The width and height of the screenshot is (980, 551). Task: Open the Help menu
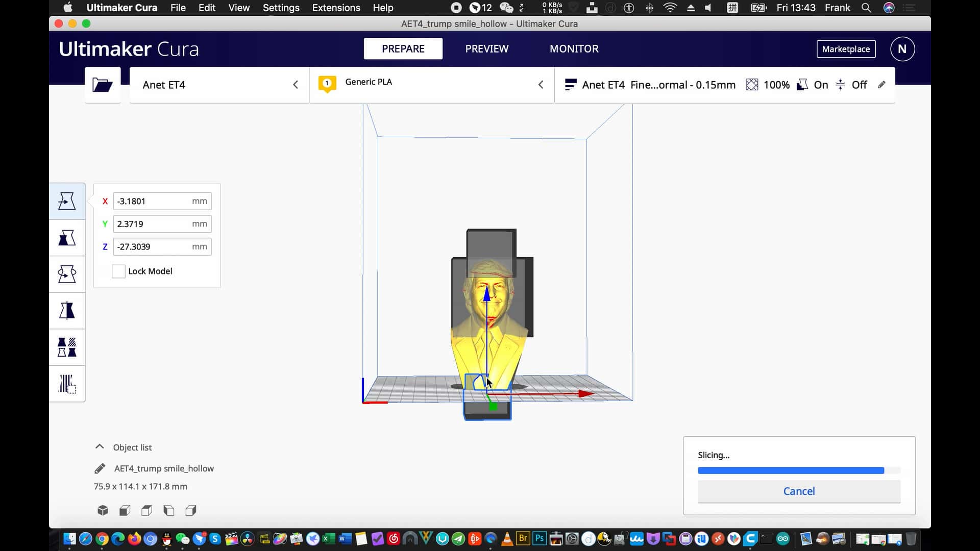[x=383, y=8]
